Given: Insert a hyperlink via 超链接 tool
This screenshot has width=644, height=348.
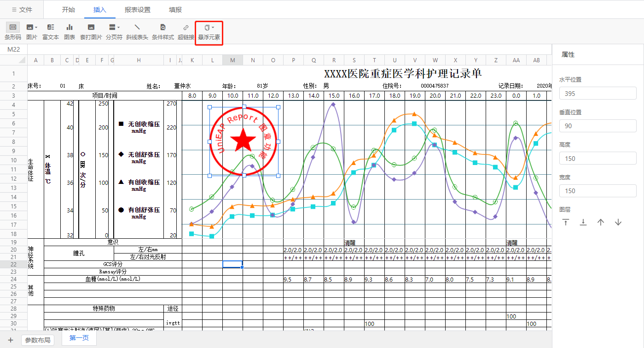Looking at the screenshot, I should (186, 32).
